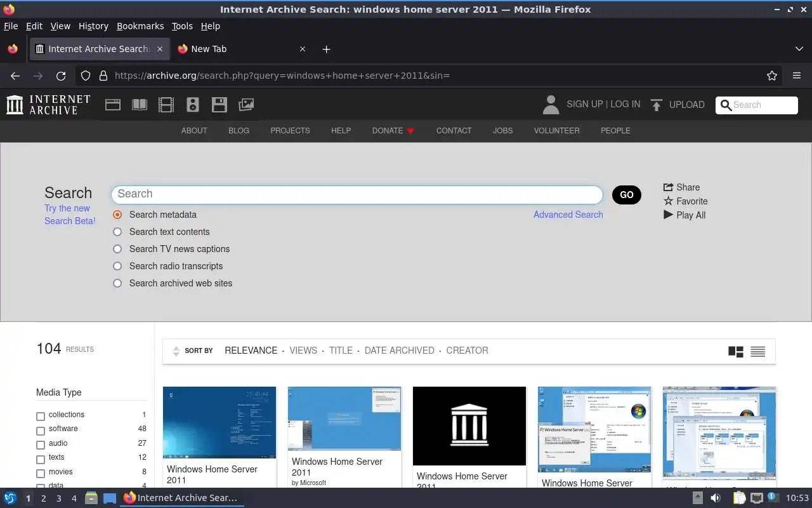Click Play All
The height and width of the screenshot is (508, 812).
click(x=684, y=215)
